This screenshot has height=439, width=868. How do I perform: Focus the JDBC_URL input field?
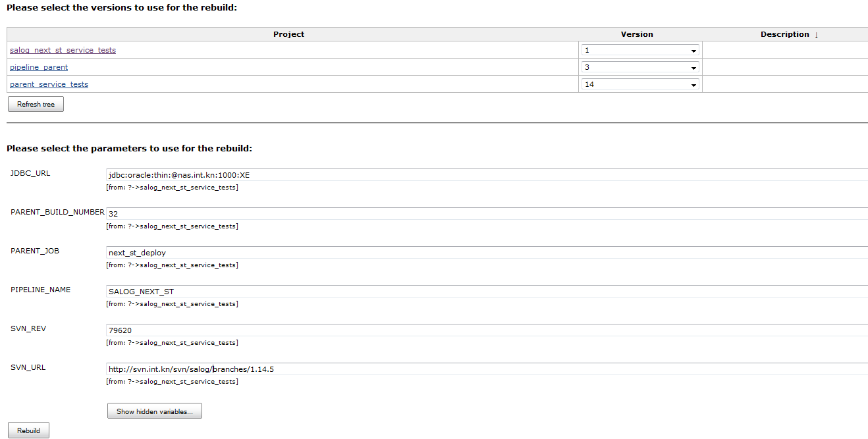(486, 175)
